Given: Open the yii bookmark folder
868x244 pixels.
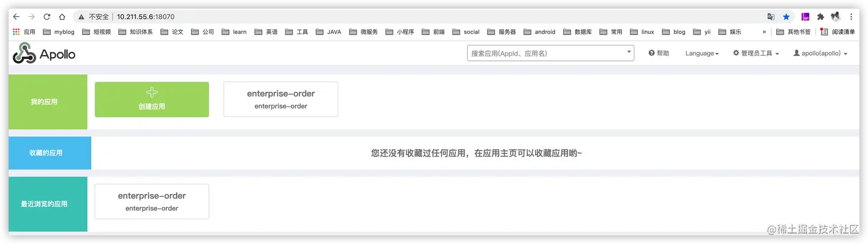Looking at the screenshot, I should click(x=702, y=32).
